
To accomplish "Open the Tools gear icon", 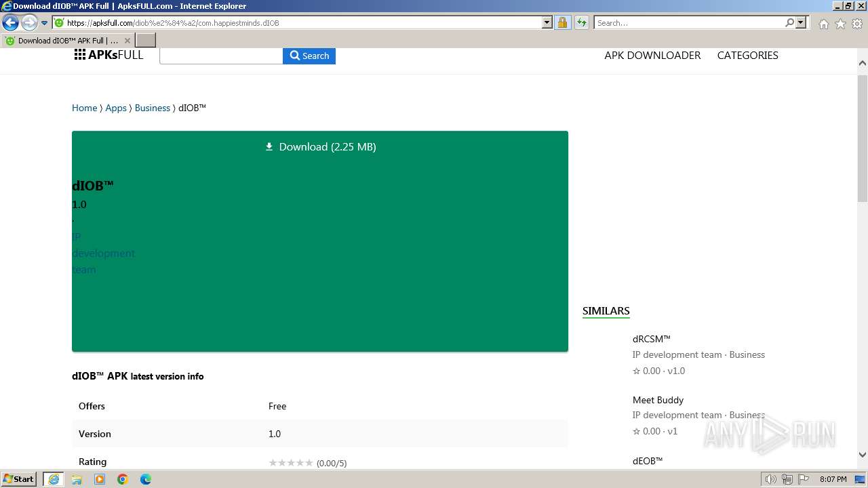I will pyautogui.click(x=857, y=24).
